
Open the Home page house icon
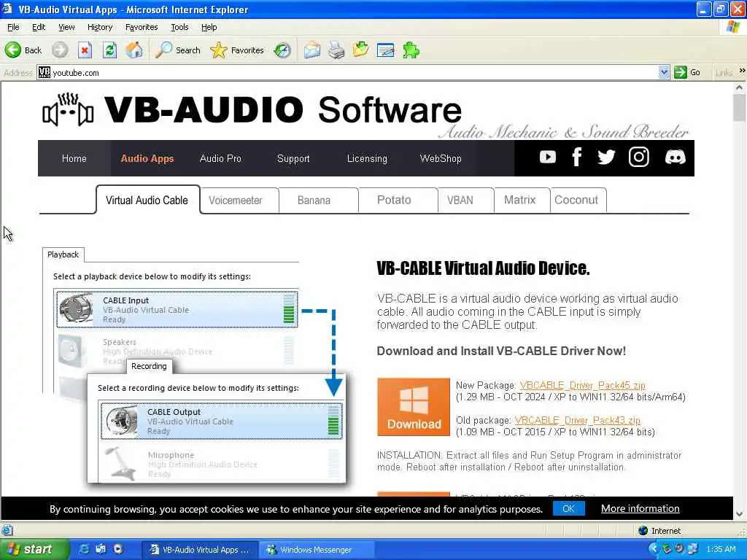(134, 50)
